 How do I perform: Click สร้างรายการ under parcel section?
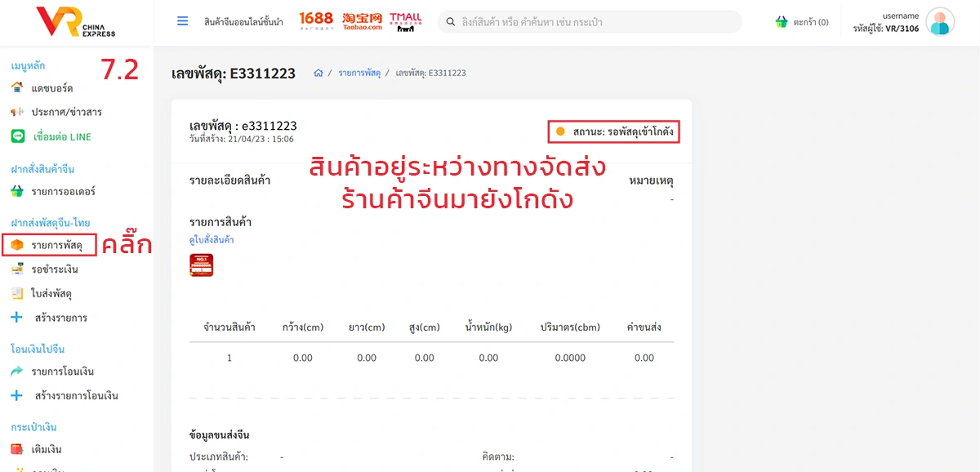61,318
